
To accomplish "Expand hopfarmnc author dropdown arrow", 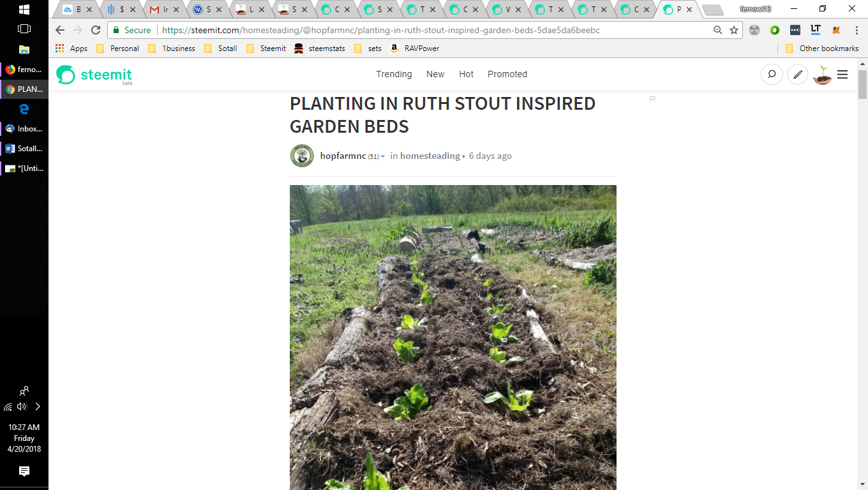I will click(x=383, y=157).
